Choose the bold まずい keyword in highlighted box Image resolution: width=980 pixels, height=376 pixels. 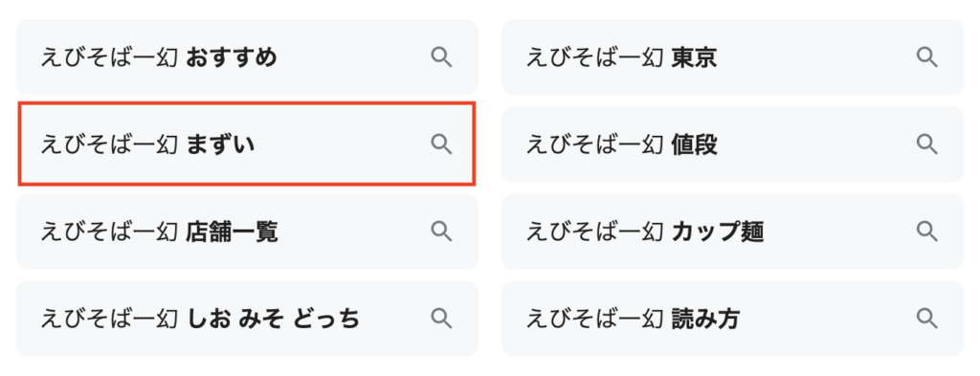221,144
